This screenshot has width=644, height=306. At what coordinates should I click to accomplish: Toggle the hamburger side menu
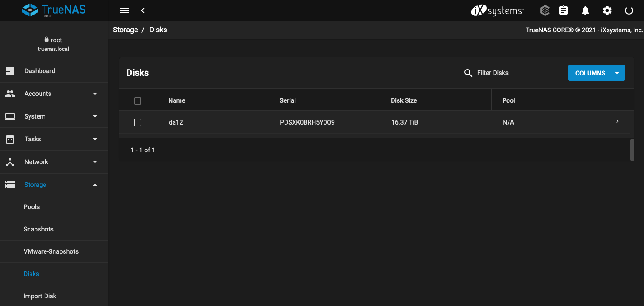pyautogui.click(x=125, y=10)
